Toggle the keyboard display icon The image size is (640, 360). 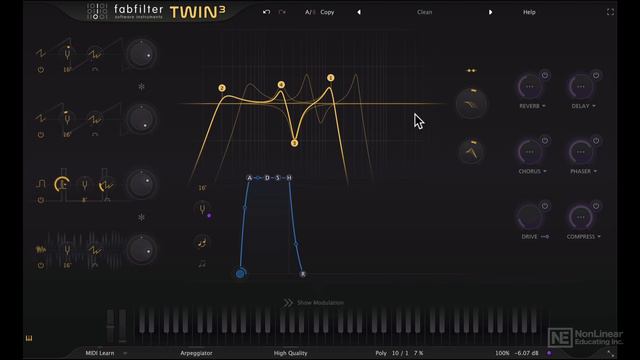pyautogui.click(x=29, y=338)
